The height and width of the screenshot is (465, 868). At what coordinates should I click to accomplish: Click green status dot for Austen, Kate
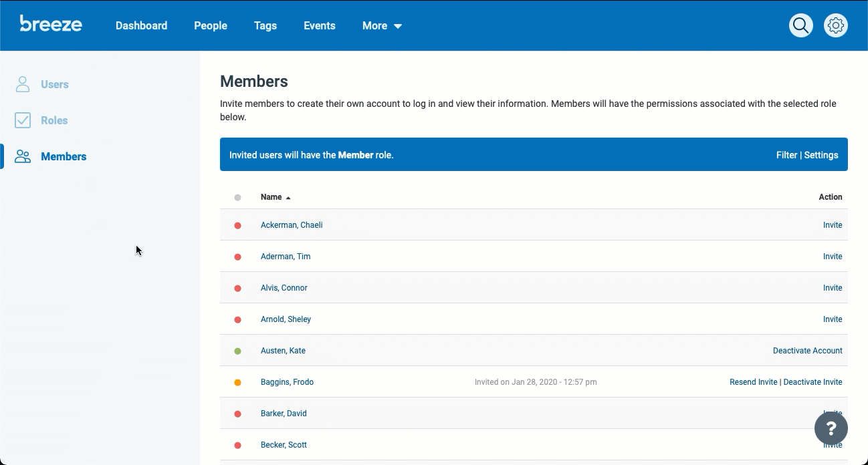237,351
